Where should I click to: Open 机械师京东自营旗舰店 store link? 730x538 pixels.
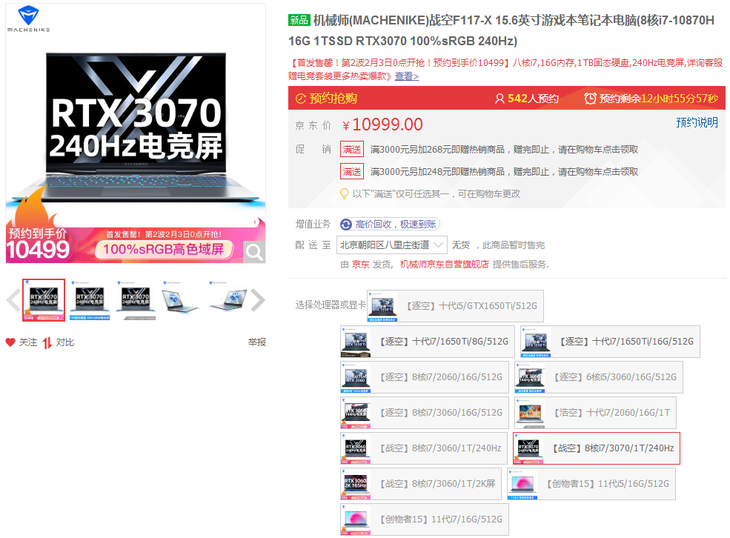pos(444,264)
